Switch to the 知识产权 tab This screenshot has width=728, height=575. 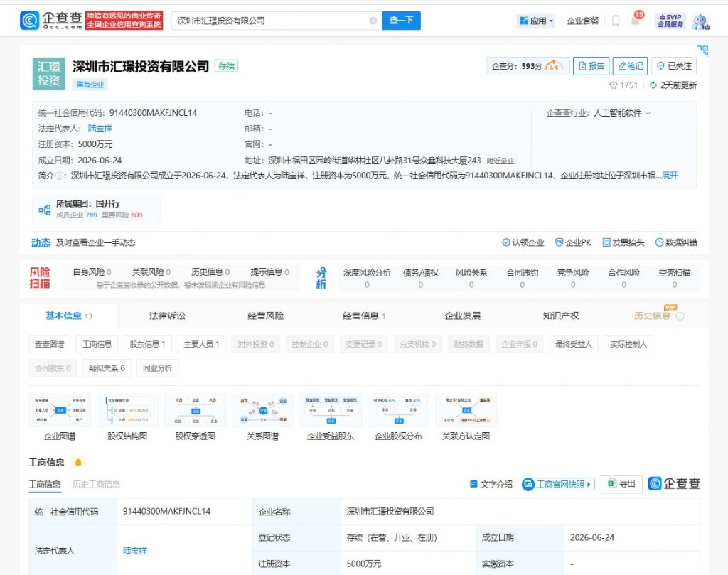point(561,316)
